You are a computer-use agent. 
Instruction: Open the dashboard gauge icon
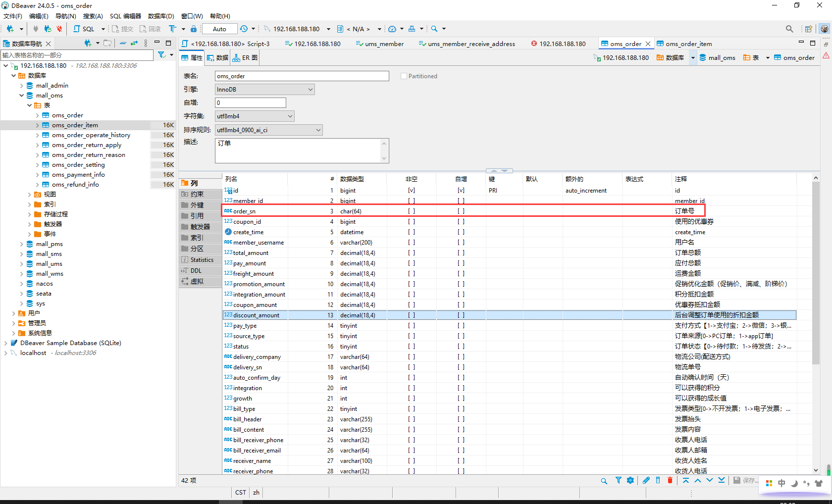tap(392, 29)
